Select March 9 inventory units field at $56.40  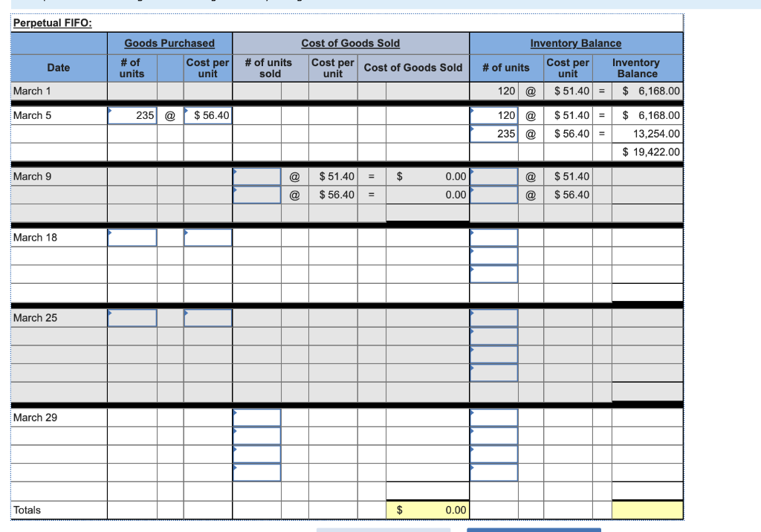pos(493,195)
